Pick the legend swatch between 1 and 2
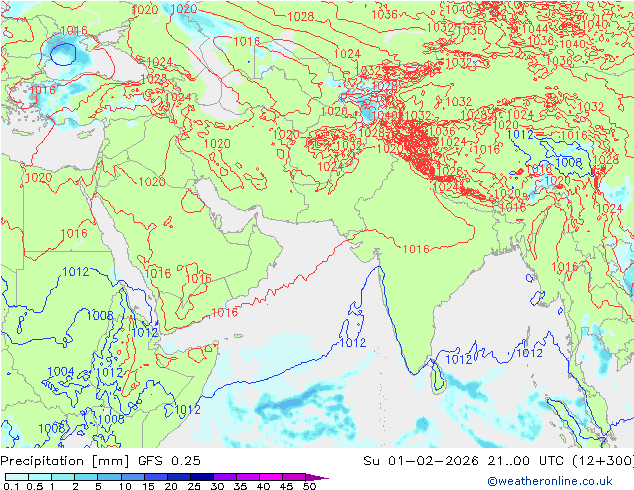This screenshot has height=490, width=634. coord(63,477)
